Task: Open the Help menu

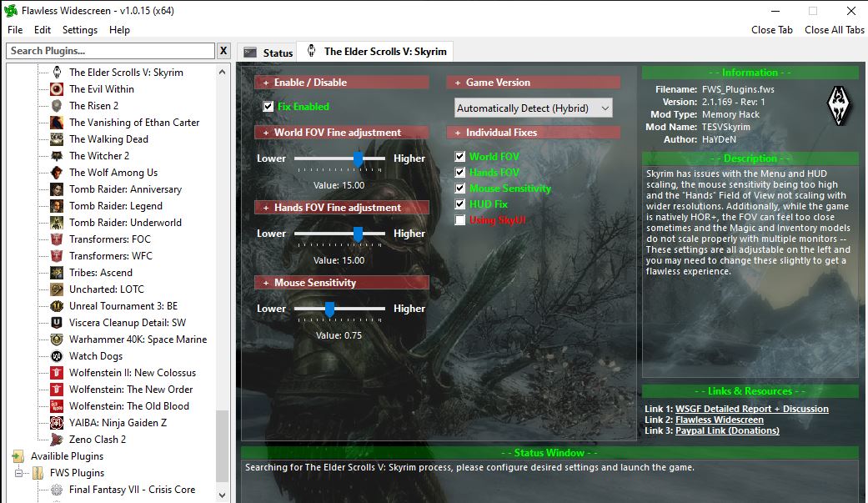Action: click(119, 30)
